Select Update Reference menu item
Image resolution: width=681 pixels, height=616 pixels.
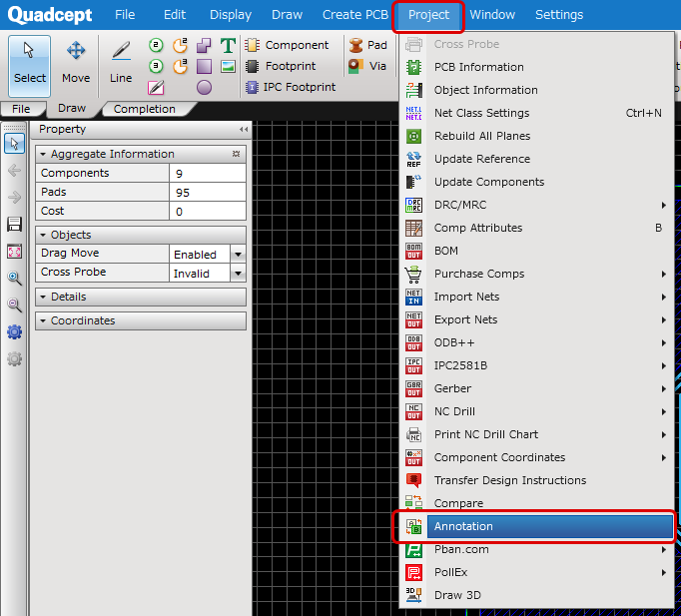click(x=536, y=159)
